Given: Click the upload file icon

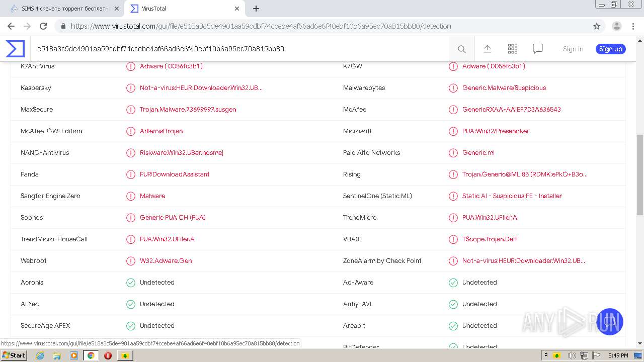Looking at the screenshot, I should coord(487,49).
